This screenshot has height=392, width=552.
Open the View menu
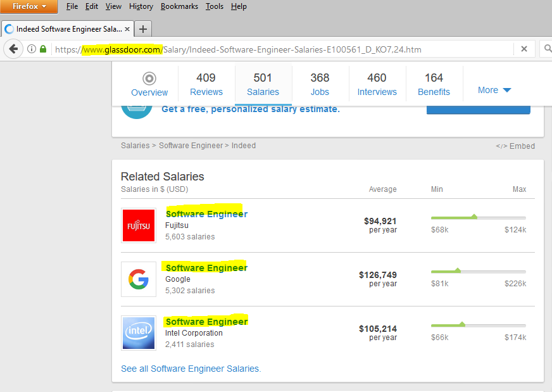pyautogui.click(x=113, y=6)
